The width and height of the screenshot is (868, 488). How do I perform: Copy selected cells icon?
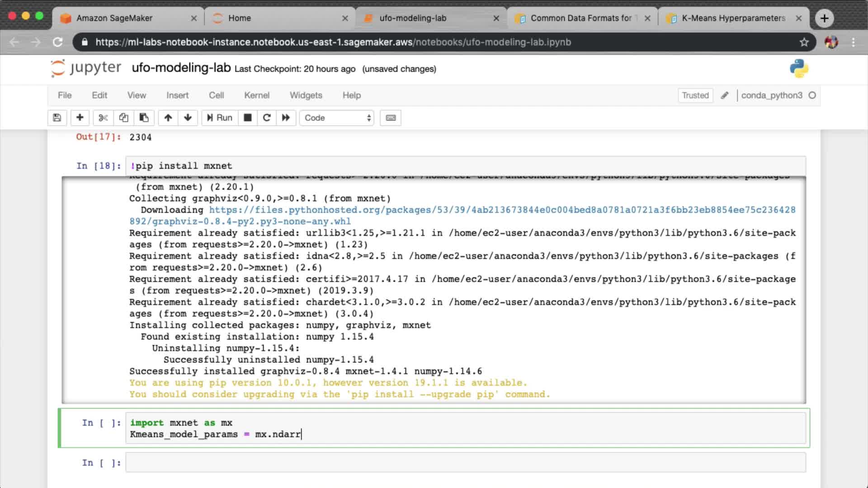point(123,118)
